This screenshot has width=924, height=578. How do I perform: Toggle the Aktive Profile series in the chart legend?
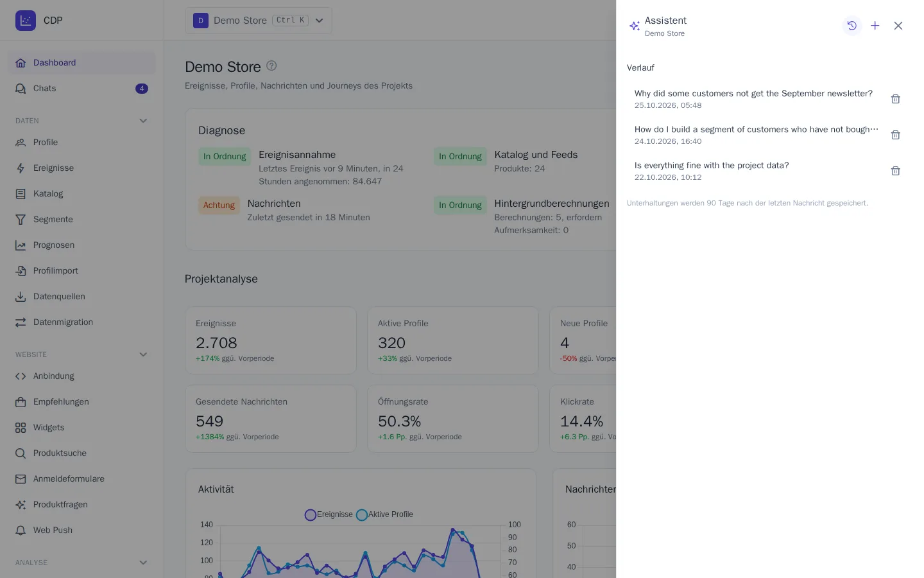pyautogui.click(x=384, y=514)
